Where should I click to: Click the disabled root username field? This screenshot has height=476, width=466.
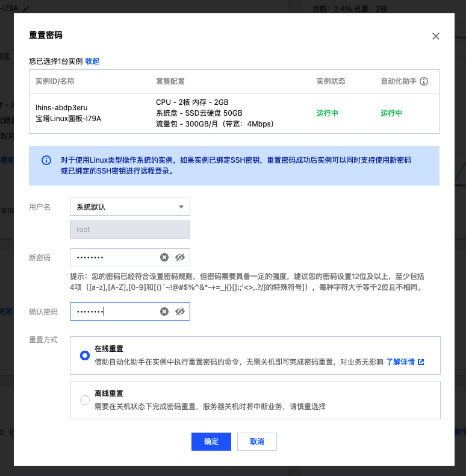pyautogui.click(x=130, y=230)
